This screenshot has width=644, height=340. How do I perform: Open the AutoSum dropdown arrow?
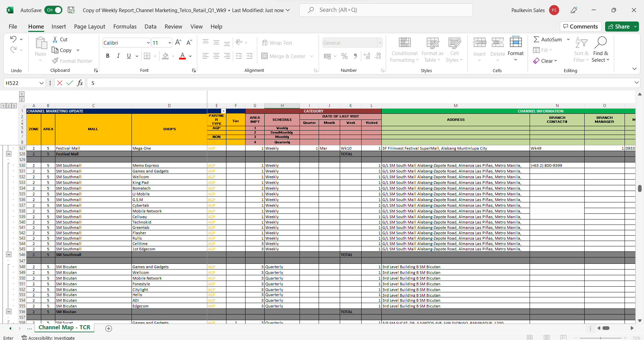[568, 39]
